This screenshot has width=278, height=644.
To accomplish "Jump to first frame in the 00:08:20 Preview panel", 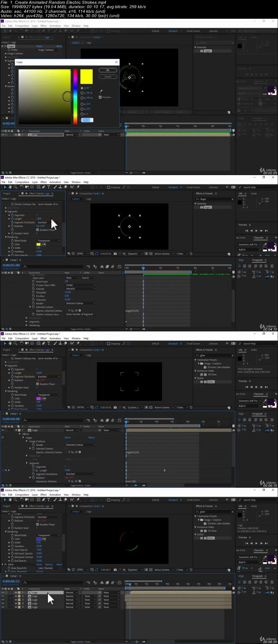I will point(247,543).
